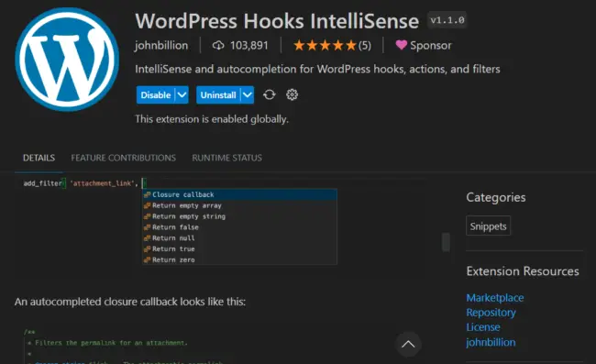Open the Disable dropdown arrow
This screenshot has height=364, width=596.
click(182, 95)
